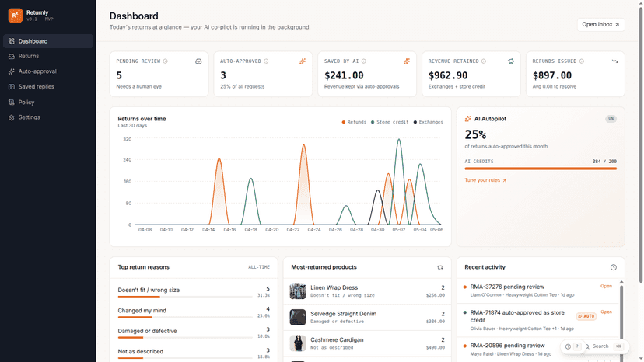Viewport: 644px width, 362px height.
Task: Click the Open inbox button
Action: click(x=600, y=25)
